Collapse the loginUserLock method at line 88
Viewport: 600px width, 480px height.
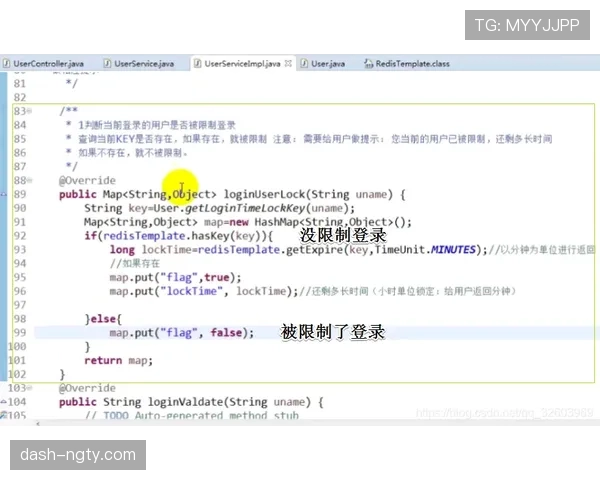point(29,180)
